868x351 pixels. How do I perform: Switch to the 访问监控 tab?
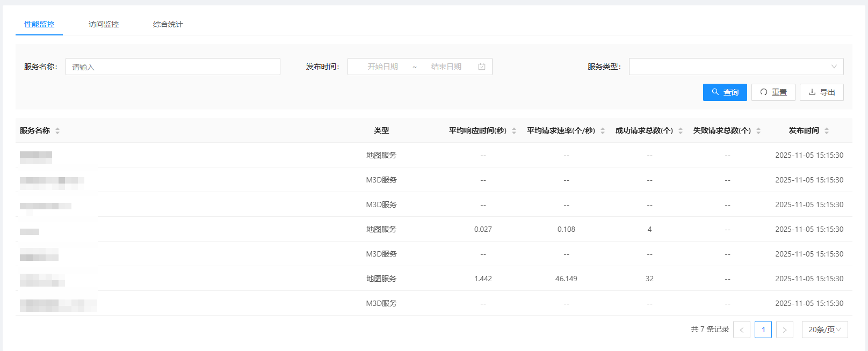(104, 24)
